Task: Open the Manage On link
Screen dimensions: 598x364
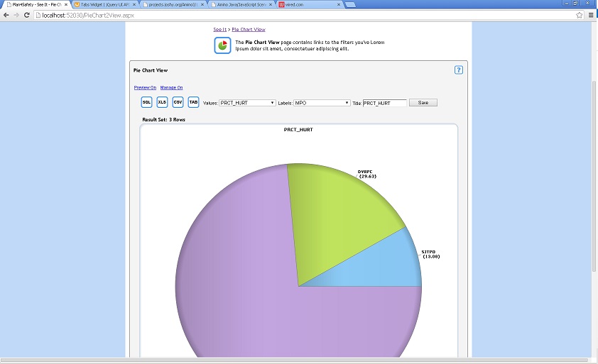Action: [171, 88]
